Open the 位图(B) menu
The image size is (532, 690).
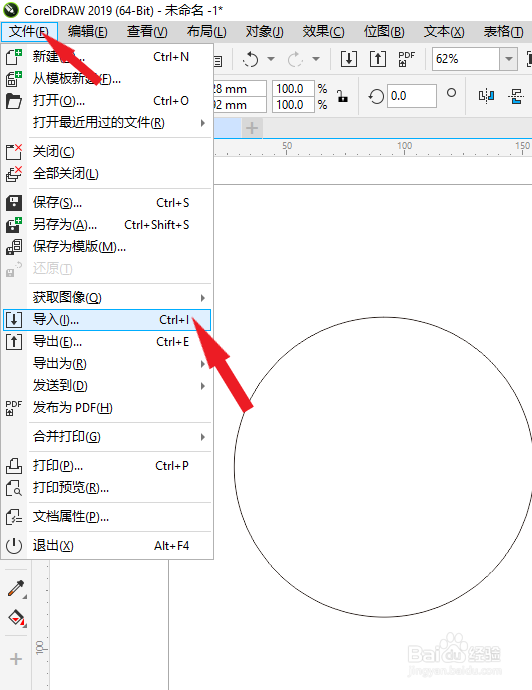coord(384,32)
